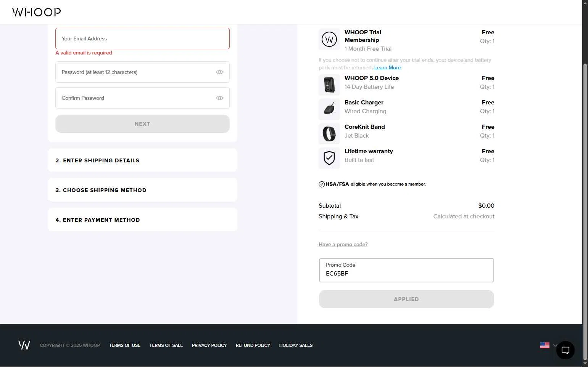Expand section 2 Enter Shipping Details
Image resolution: width=588 pixels, height=367 pixels.
[x=142, y=160]
